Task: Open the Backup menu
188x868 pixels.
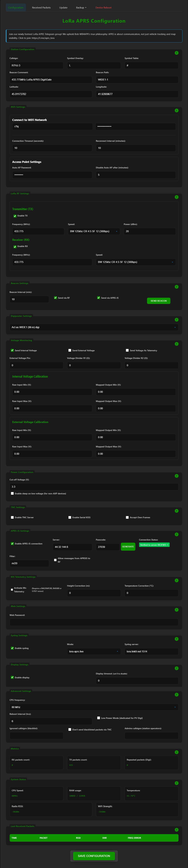Action: (x=81, y=7)
